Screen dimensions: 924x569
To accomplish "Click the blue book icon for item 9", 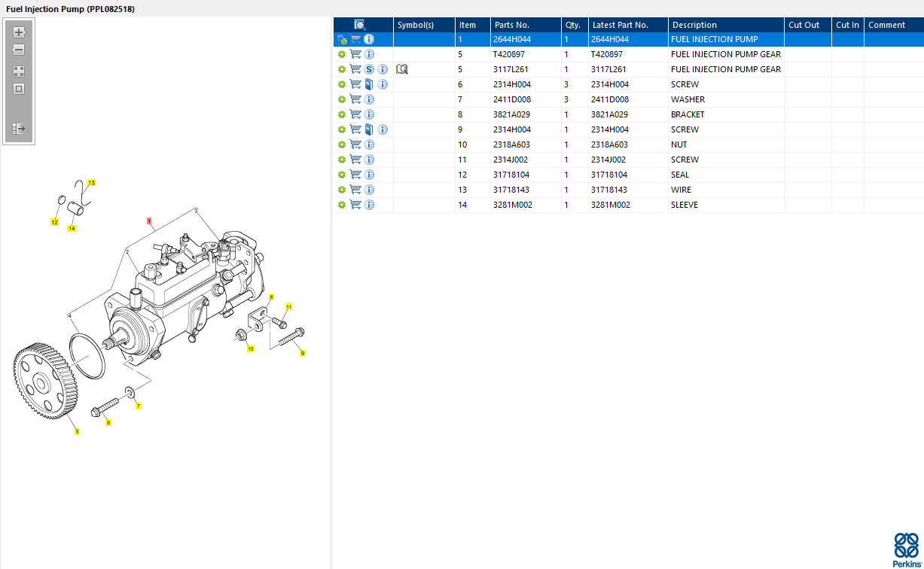I will pyautogui.click(x=369, y=129).
